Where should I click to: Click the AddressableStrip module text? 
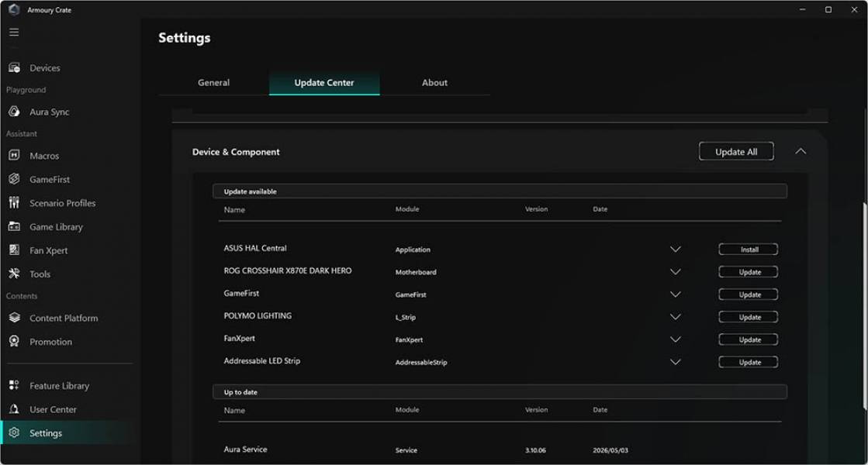[420, 363]
